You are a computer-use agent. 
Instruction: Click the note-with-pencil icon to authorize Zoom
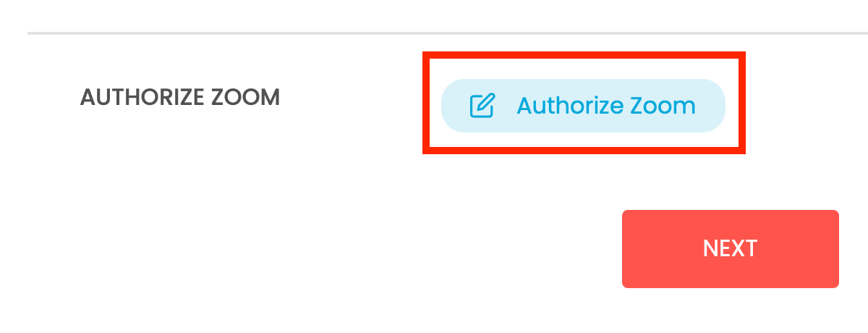(482, 106)
